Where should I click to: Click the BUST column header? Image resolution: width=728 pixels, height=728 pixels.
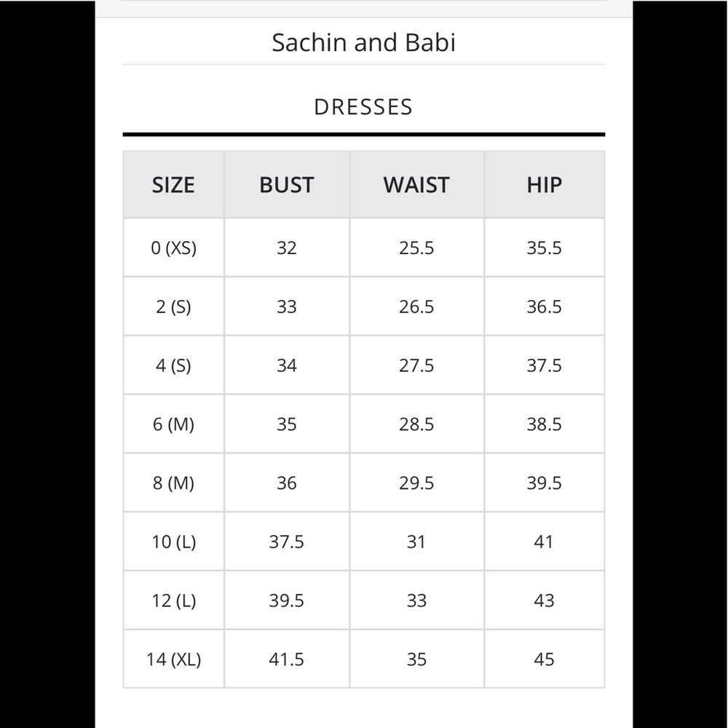(287, 185)
